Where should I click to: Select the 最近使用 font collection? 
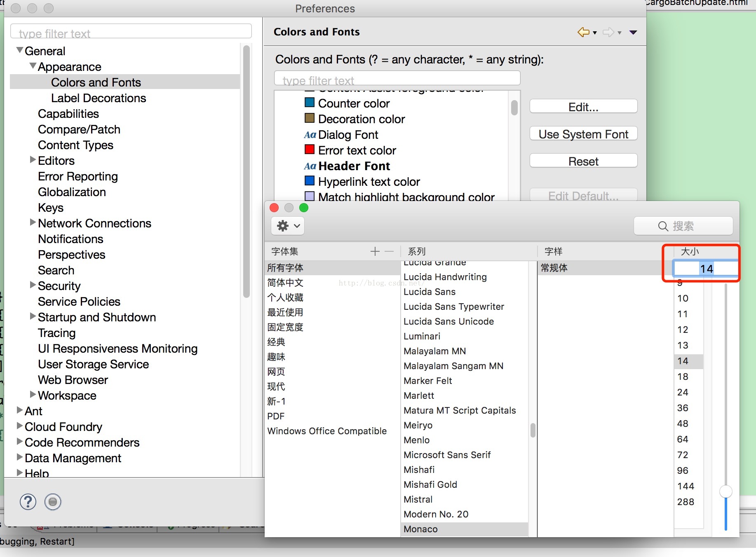tap(285, 312)
